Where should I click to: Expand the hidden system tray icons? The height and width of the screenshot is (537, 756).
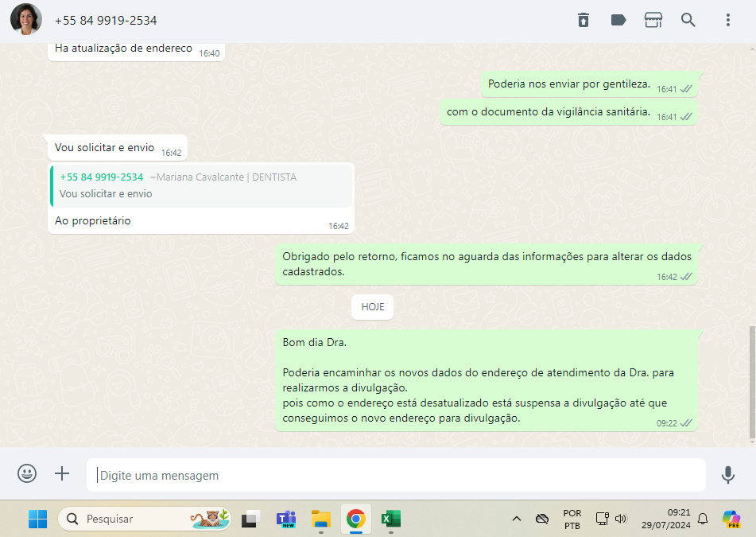pos(516,519)
